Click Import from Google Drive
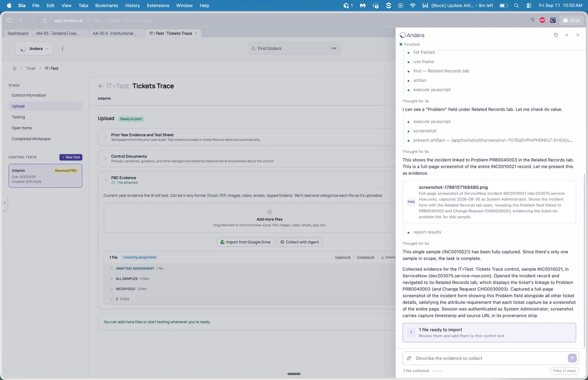 [245, 242]
